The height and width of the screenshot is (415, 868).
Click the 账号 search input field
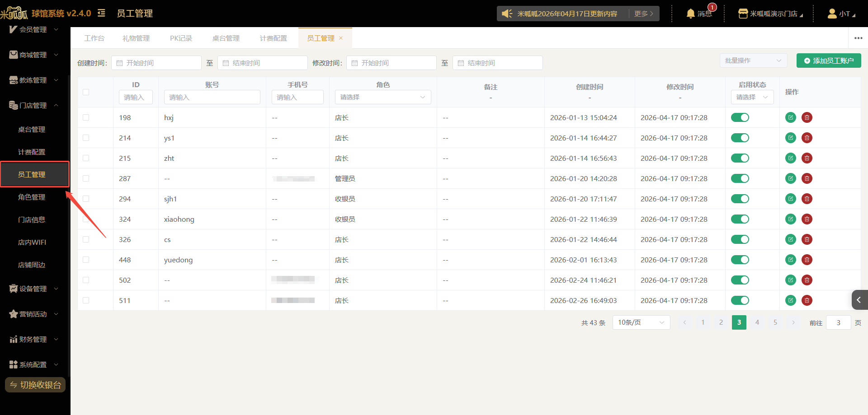coord(212,97)
